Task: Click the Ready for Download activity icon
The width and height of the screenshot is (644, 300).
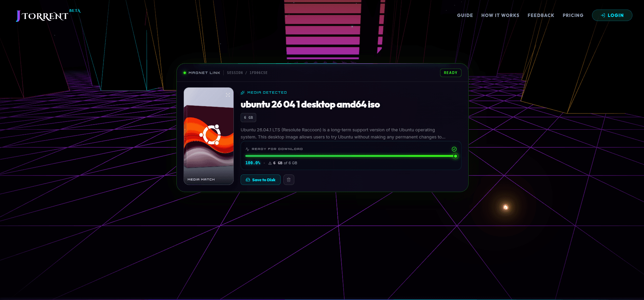Action: pyautogui.click(x=247, y=149)
